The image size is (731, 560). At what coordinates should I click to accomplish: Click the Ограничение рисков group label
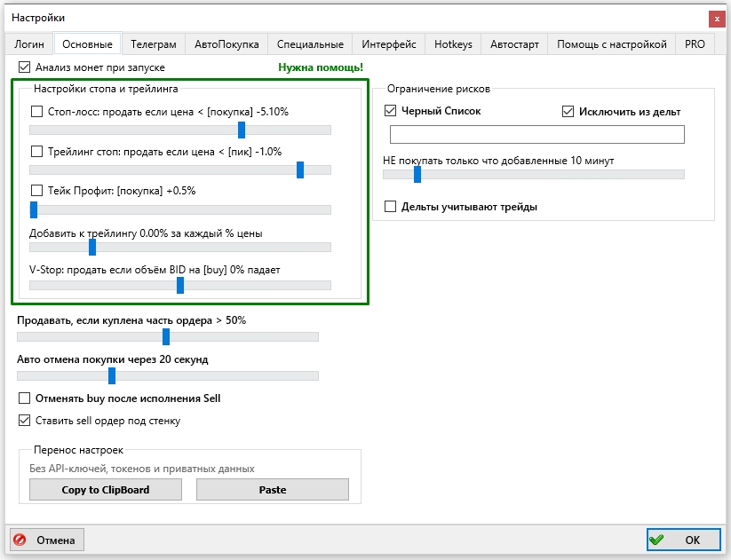(439, 89)
